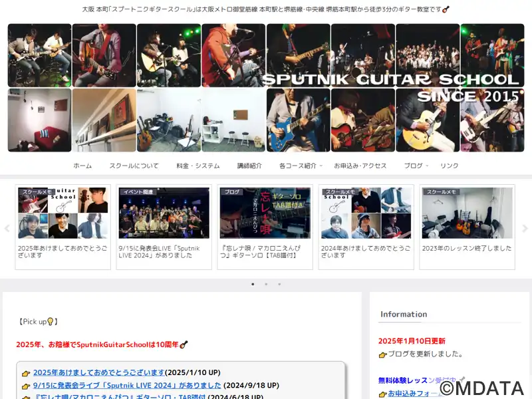Click the ブログを更新しました text
532x399 pixels.
click(x=426, y=354)
